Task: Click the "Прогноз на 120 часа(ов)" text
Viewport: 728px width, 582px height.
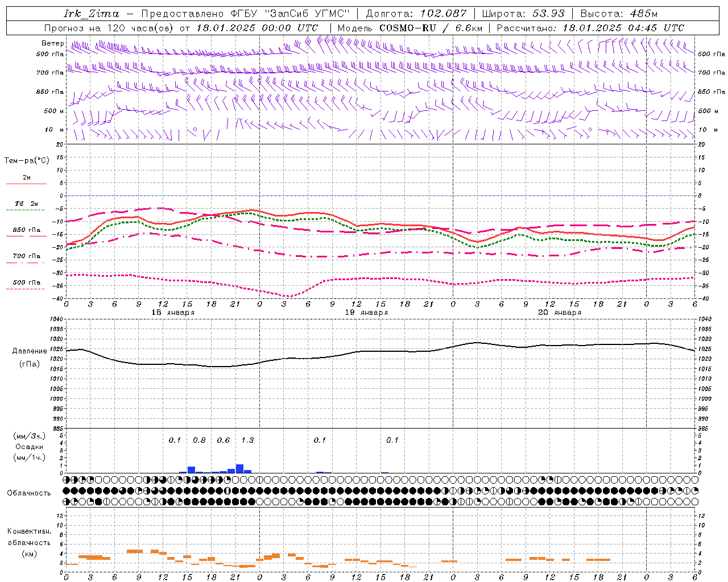Action: (x=109, y=28)
